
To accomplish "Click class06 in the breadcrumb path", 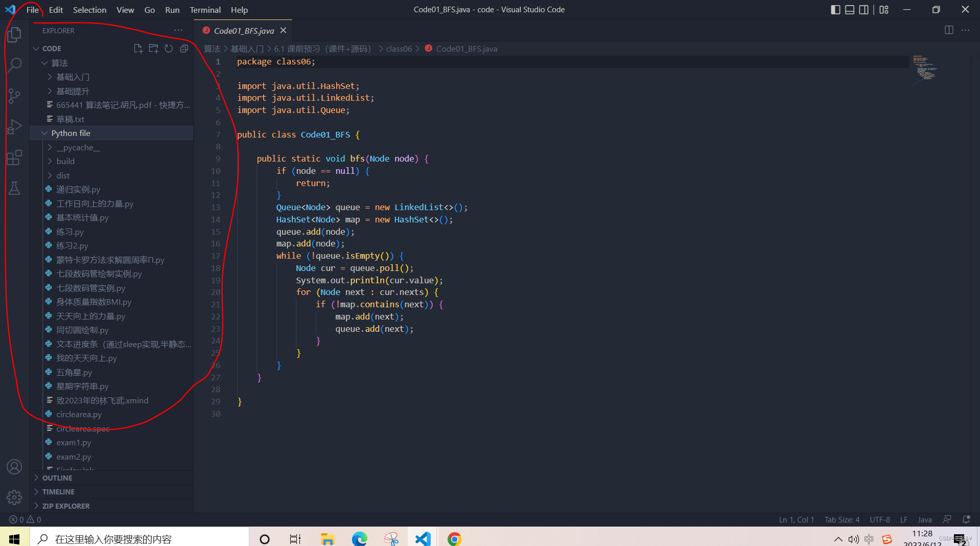I will coord(399,49).
